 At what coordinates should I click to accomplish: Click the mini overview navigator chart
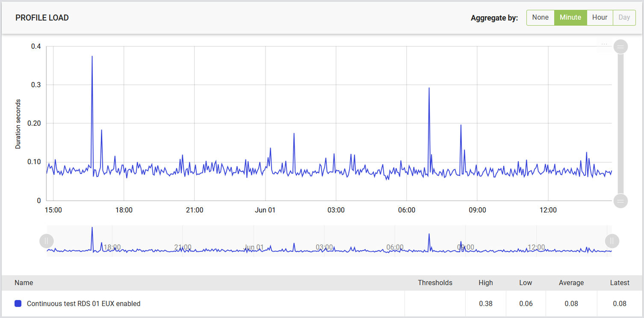coord(329,241)
